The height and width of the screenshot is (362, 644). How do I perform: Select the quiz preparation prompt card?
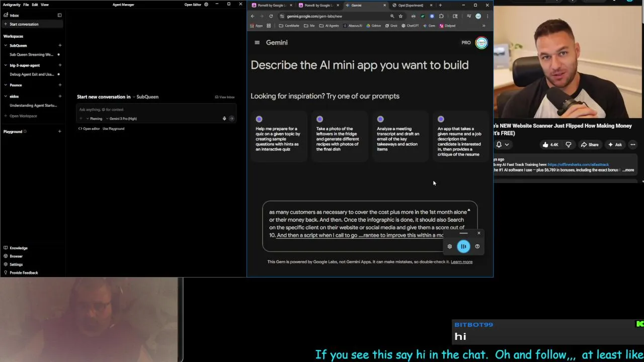[279, 136]
